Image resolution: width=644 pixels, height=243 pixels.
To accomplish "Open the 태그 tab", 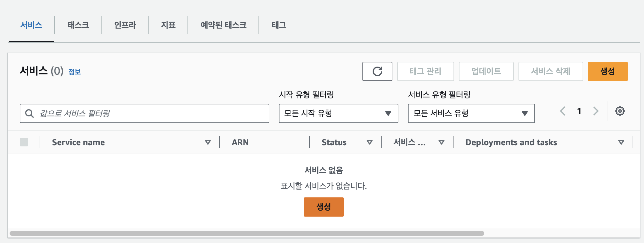I will pyautogui.click(x=279, y=25).
